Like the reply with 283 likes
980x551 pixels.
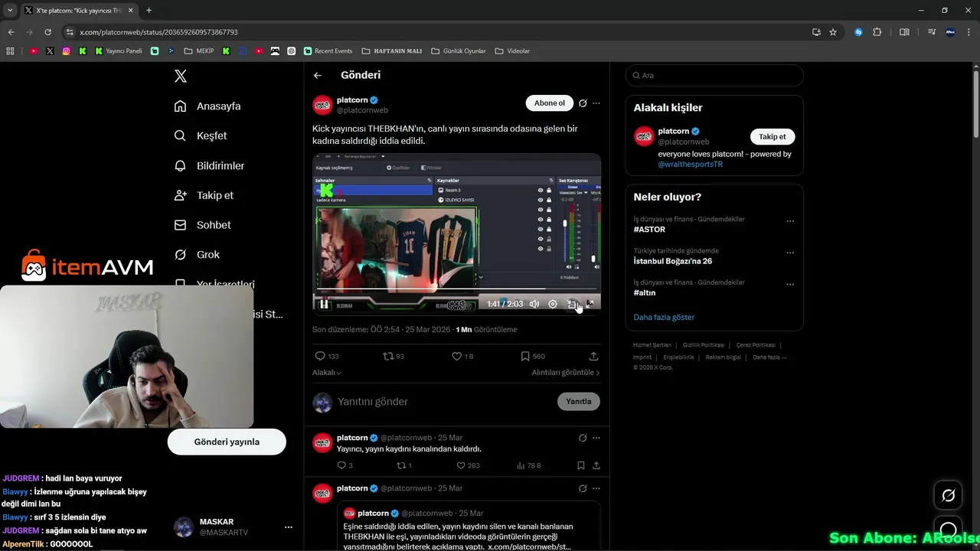pos(468,465)
